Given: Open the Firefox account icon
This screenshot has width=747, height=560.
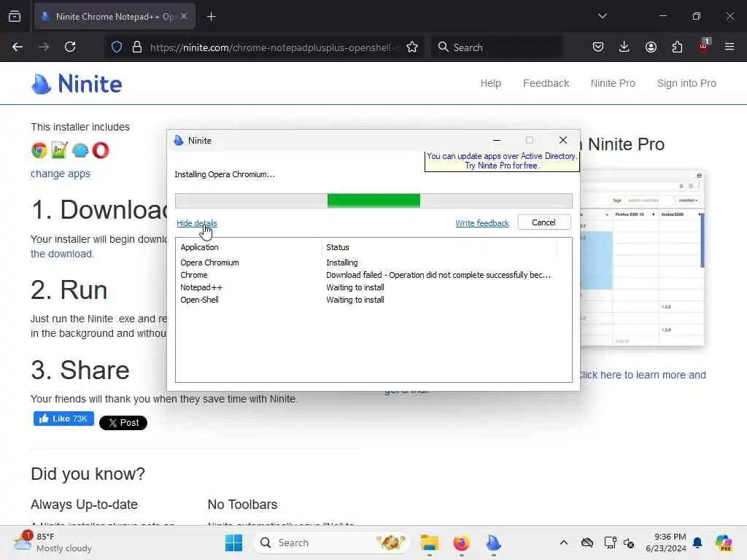Looking at the screenshot, I should 651,47.
